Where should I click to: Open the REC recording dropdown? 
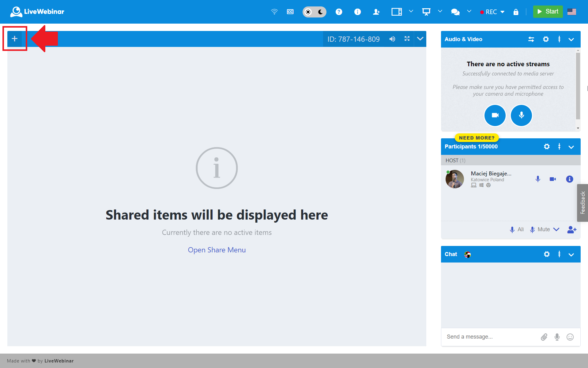[x=502, y=12]
